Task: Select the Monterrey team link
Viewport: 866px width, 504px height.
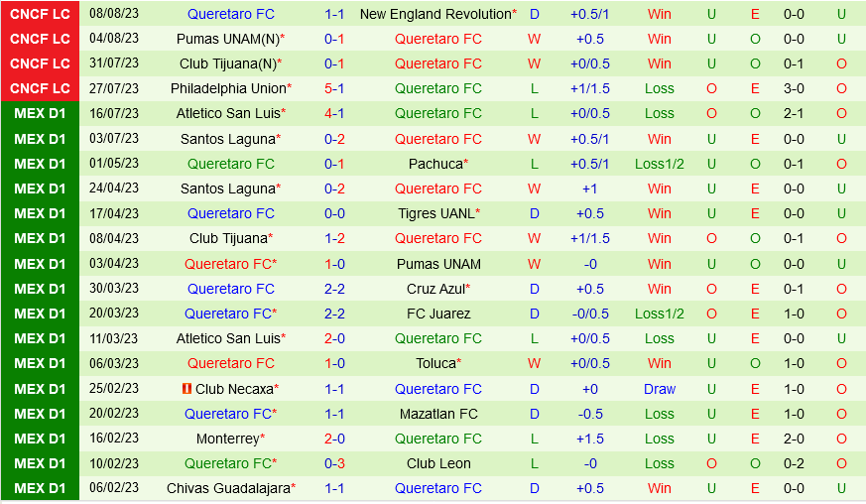Action: tap(227, 439)
